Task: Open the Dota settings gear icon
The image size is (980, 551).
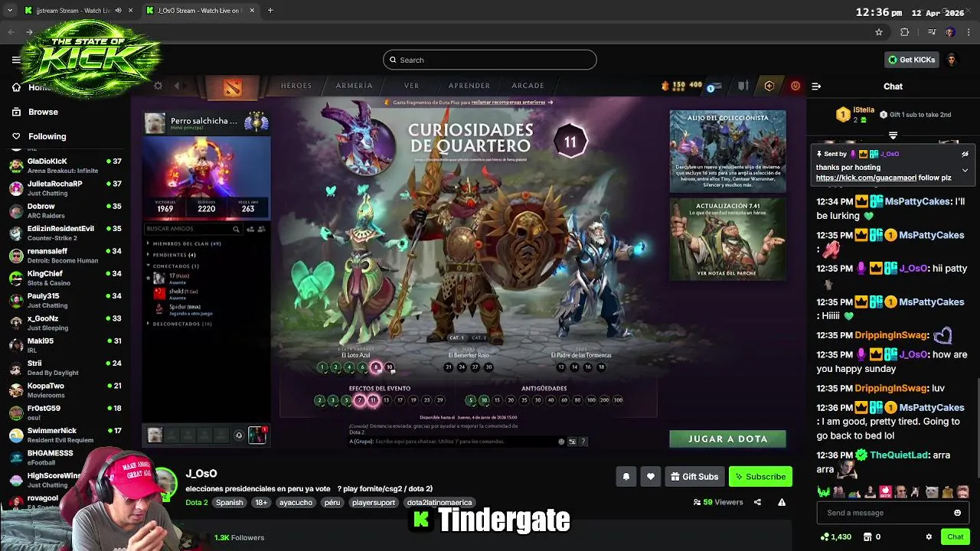Action: [x=158, y=86]
